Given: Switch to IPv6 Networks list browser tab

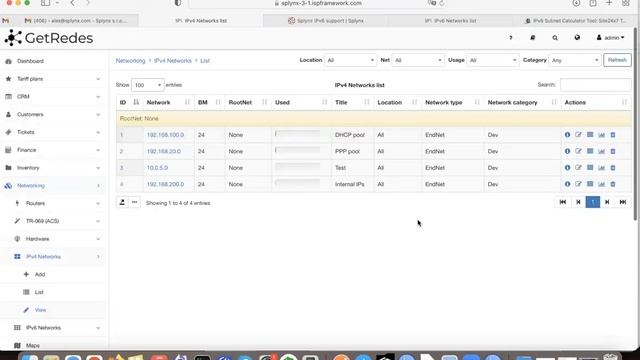Looking at the screenshot, I should (x=450, y=20).
